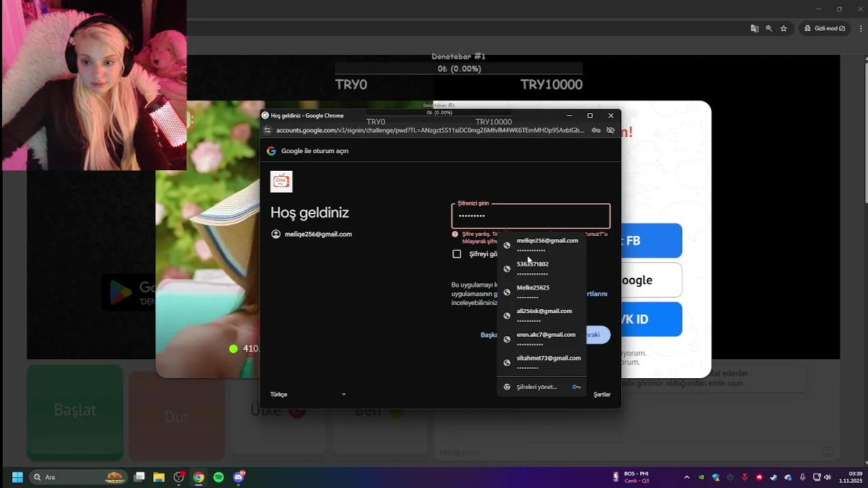Open Chrome three-dot menu in main window
This screenshot has height=488, width=868.
point(861,28)
